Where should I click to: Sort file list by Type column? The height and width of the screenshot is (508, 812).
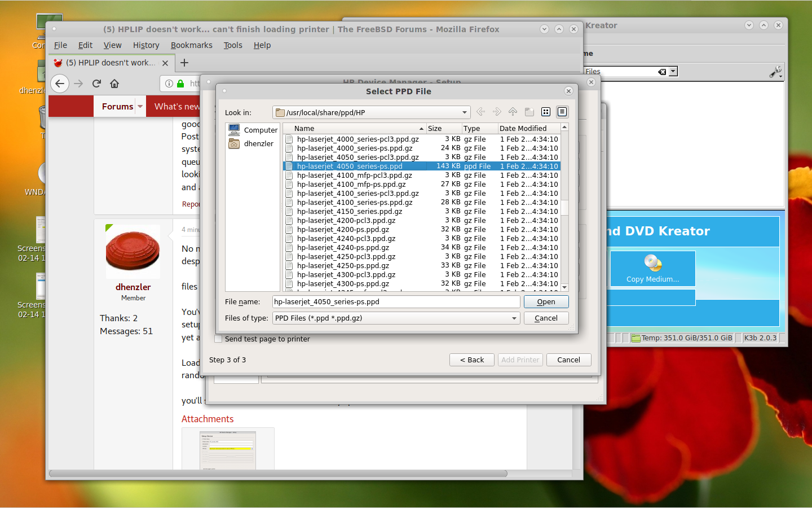pyautogui.click(x=480, y=128)
